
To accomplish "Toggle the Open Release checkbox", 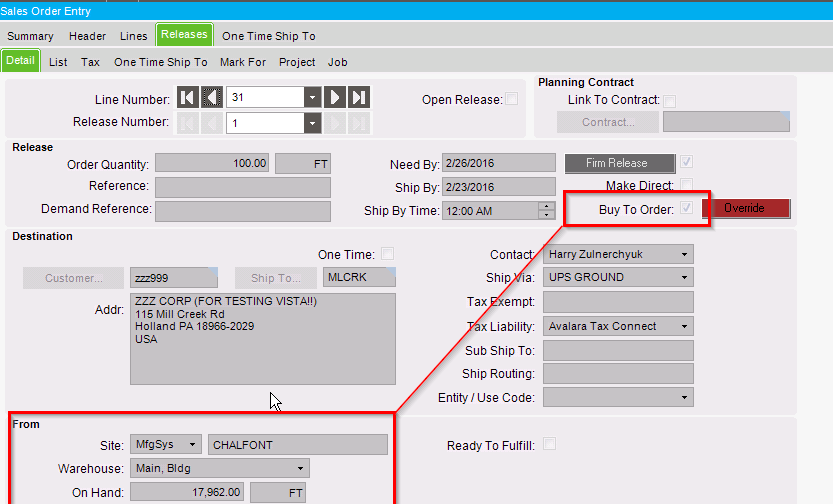I will click(512, 99).
